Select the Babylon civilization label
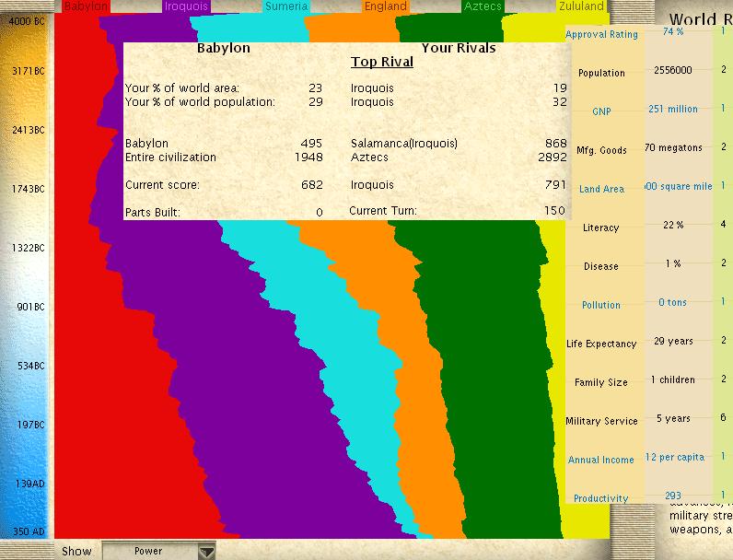Viewport: 733px width, 560px height. pos(86,6)
